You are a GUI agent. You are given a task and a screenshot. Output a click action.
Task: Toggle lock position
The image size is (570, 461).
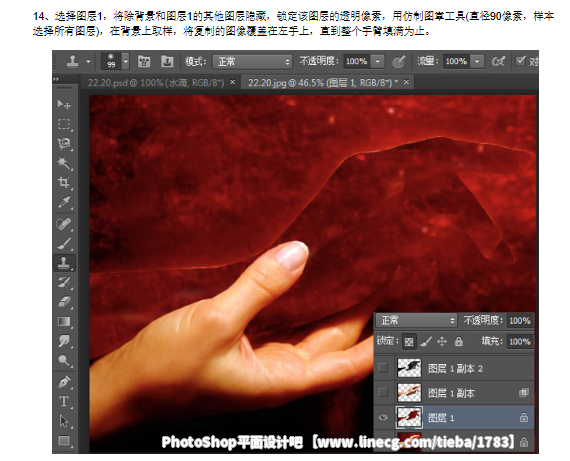coord(442,341)
